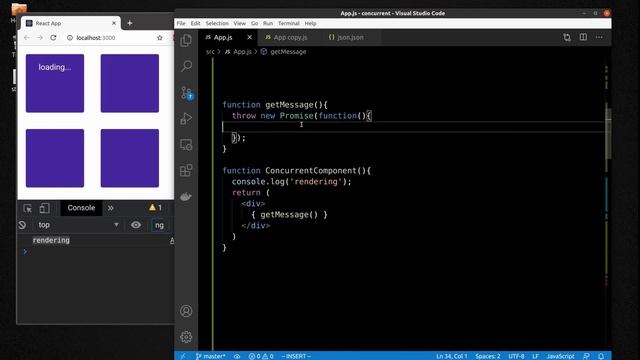
Task: Open the Run menu
Action: (268, 23)
